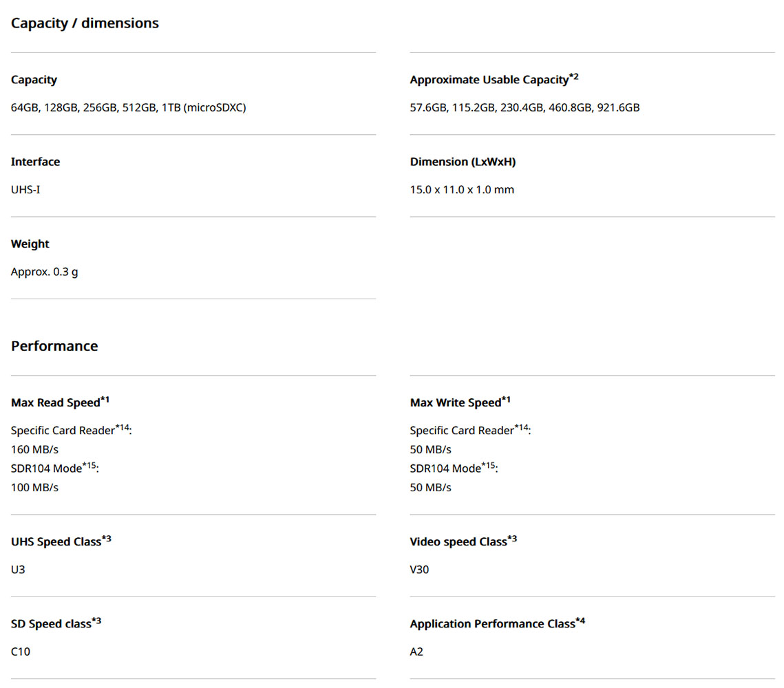Image resolution: width=784 pixels, height=688 pixels.
Task: Click the capacity list starting with 64GB
Action: 128,107
